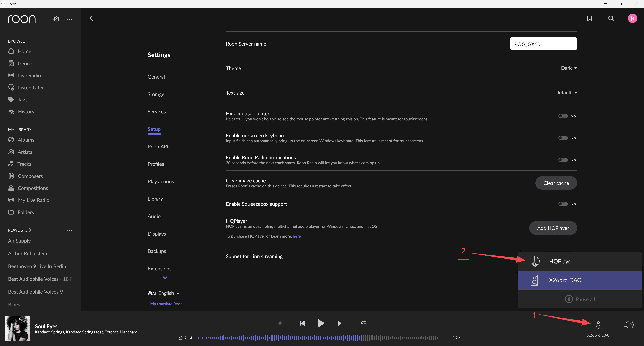Open bookmarks with the bookmark icon
The height and width of the screenshot is (346, 644).
(589, 18)
